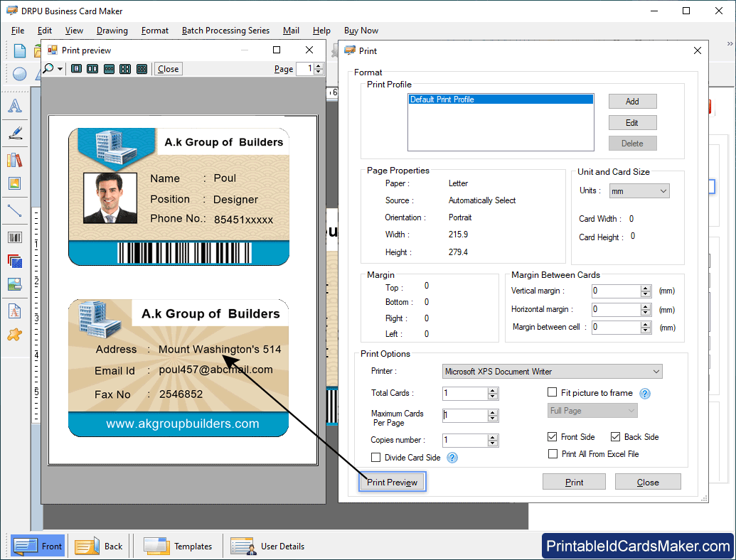Open the Edit menu

[x=45, y=31]
